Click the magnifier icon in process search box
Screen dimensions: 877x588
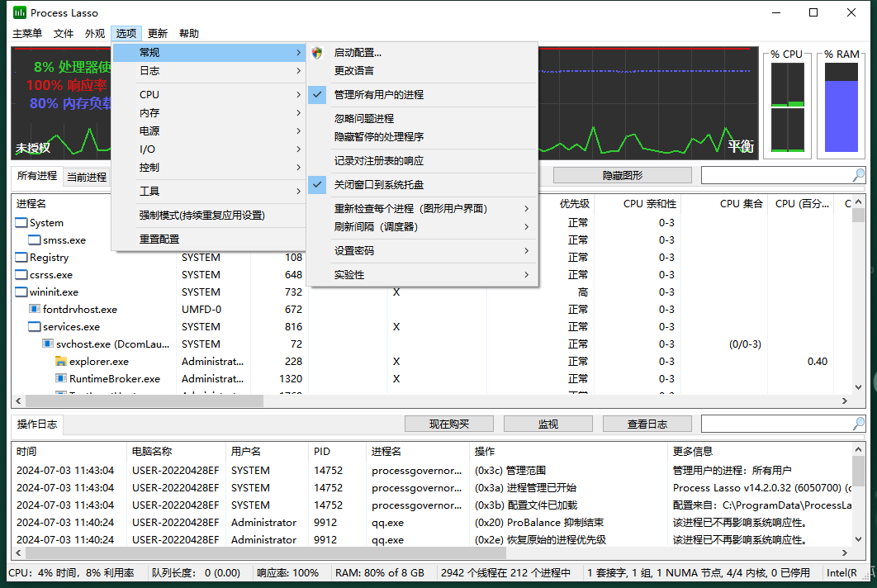(859, 175)
